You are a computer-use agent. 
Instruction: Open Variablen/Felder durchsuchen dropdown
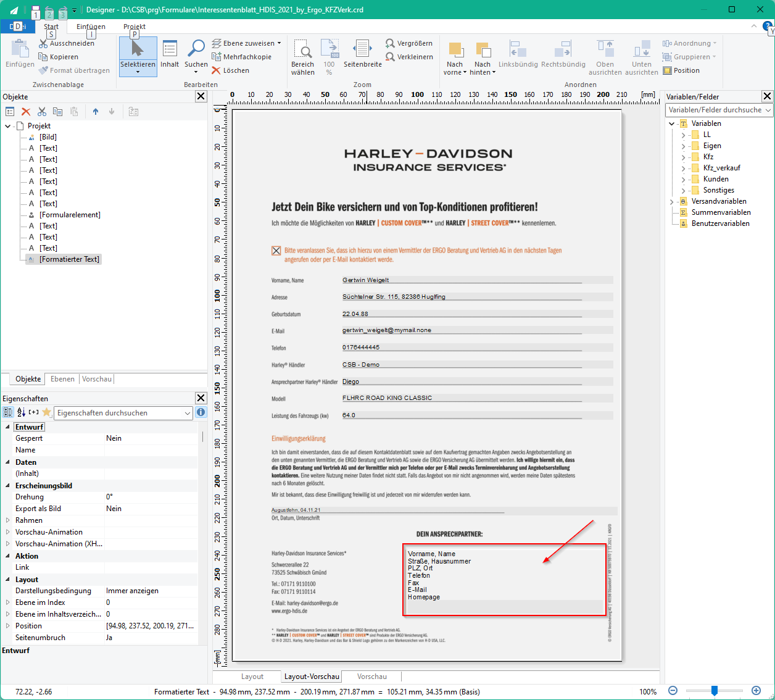pyautogui.click(x=768, y=110)
